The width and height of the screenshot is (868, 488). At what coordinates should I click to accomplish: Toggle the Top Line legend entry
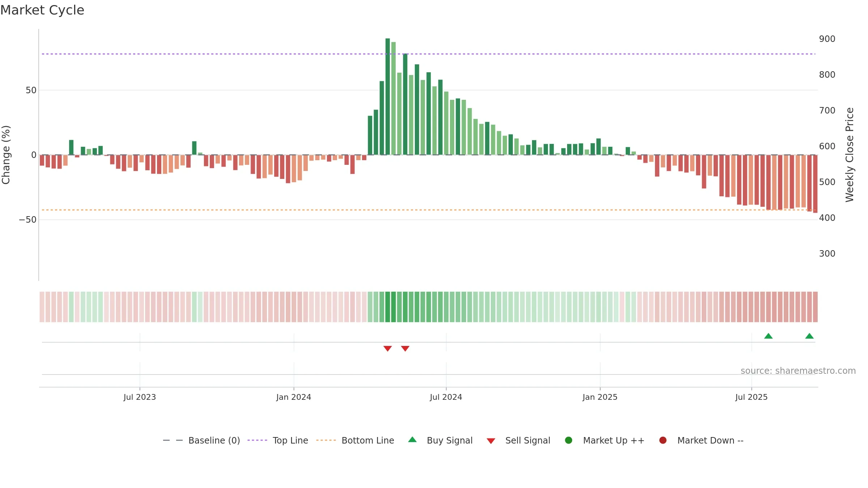(278, 440)
